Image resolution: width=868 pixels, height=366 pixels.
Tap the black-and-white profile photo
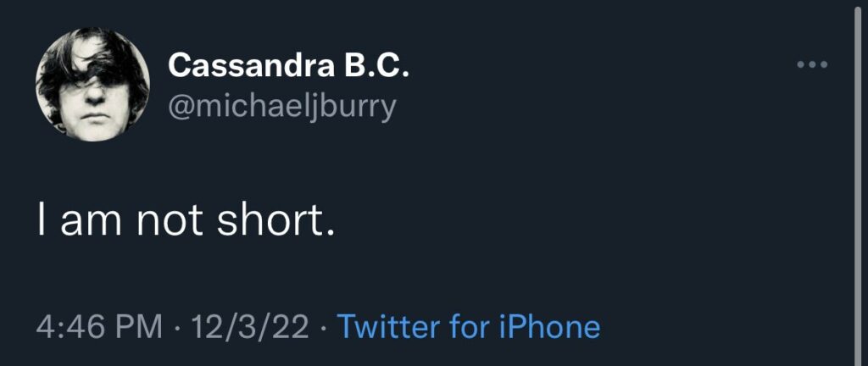pos(92,85)
